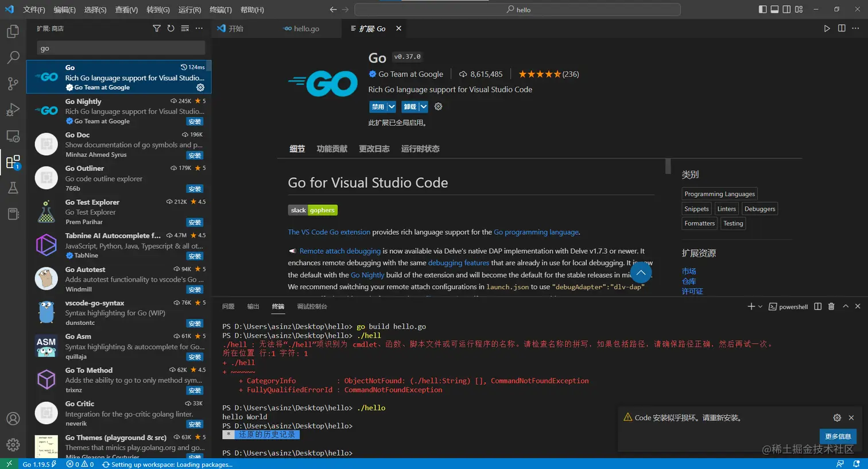The image size is (868, 469).
Task: Open the Extensions view icon
Action: click(13, 162)
